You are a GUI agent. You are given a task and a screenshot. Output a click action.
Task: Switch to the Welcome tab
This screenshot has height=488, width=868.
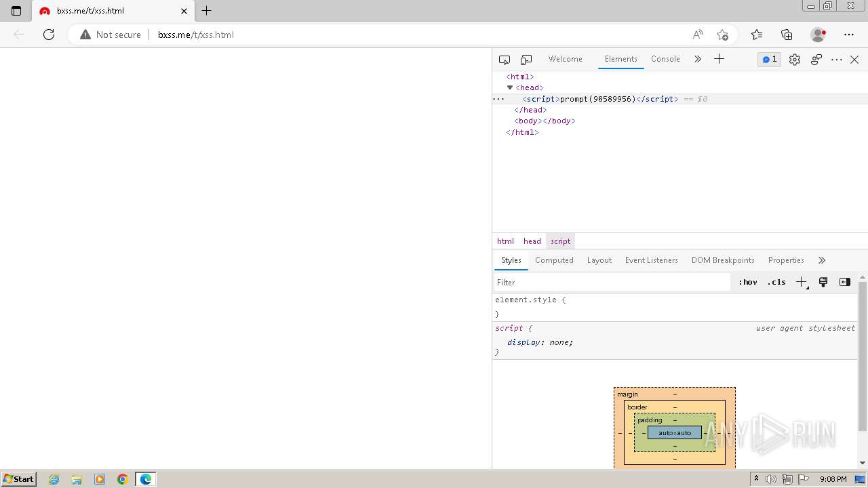(566, 59)
